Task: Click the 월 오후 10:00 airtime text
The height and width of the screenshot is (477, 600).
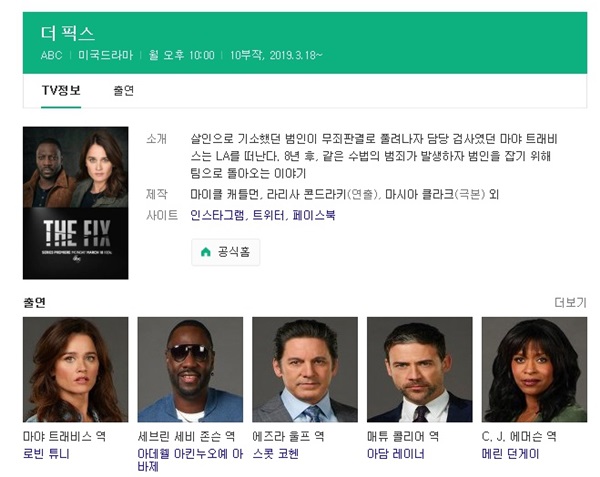Action: 181,55
